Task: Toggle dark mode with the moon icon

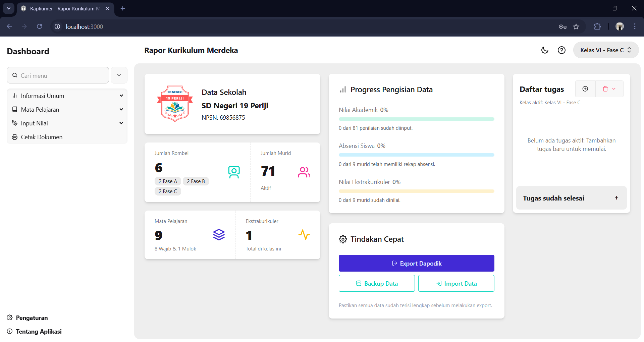Action: (x=545, y=50)
